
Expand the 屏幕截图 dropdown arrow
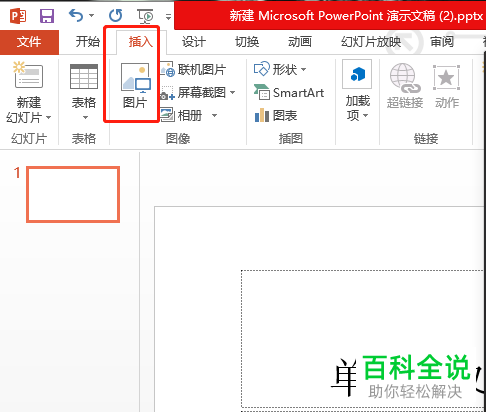tap(232, 92)
